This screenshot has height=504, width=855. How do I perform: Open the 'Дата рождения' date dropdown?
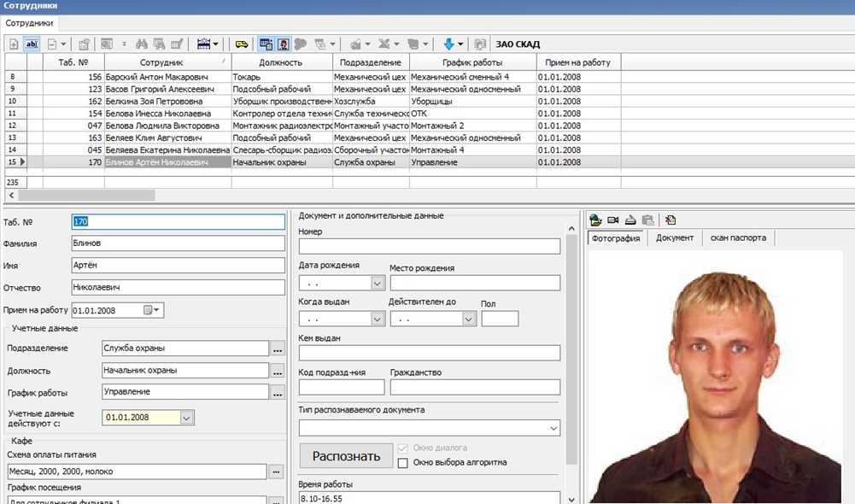378,283
